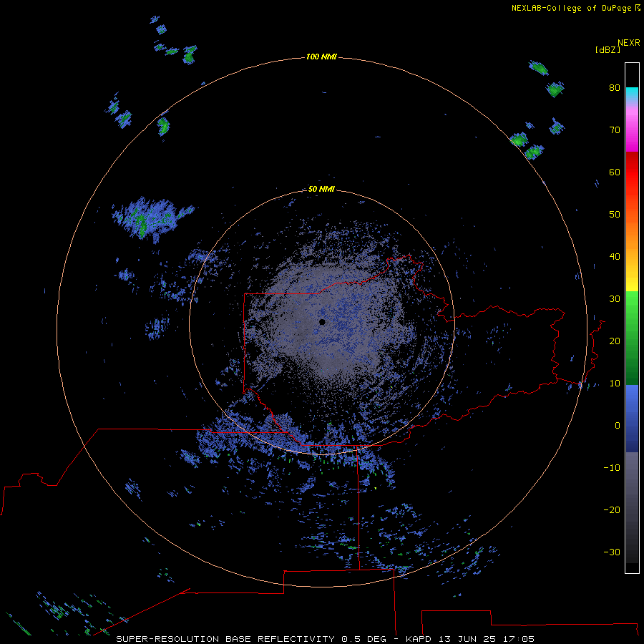Click the cyan segment of the color bar
644x644 pixels.
[632, 92]
